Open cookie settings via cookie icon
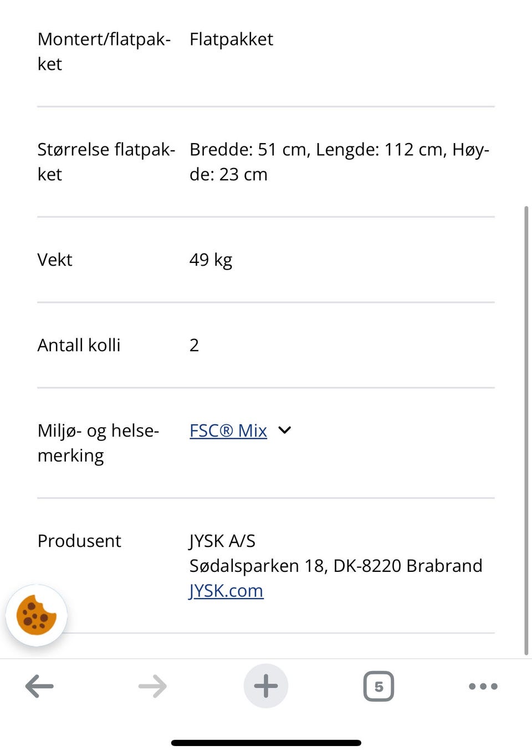 (x=37, y=615)
